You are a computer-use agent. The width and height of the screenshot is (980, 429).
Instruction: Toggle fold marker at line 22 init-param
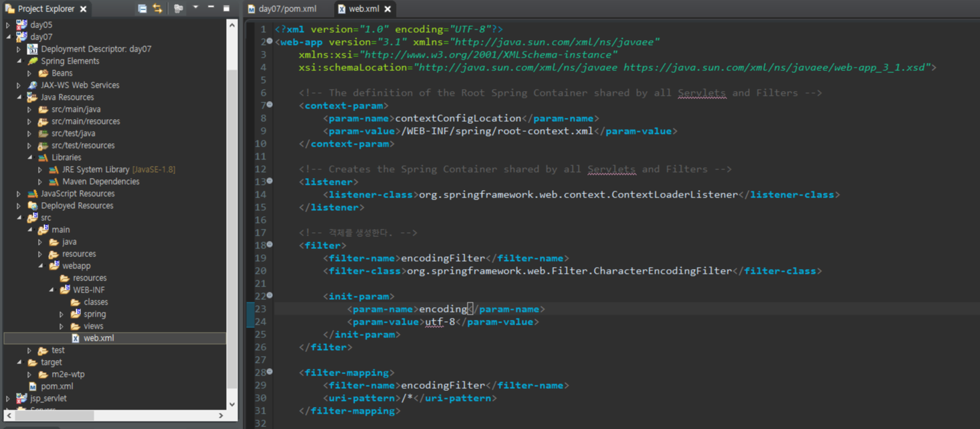[x=270, y=296]
